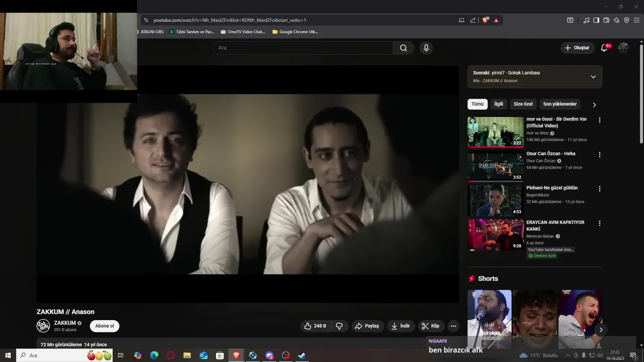Image resolution: width=644 pixels, height=362 pixels.
Task: Open Steam from the taskbar
Action: coord(302,355)
